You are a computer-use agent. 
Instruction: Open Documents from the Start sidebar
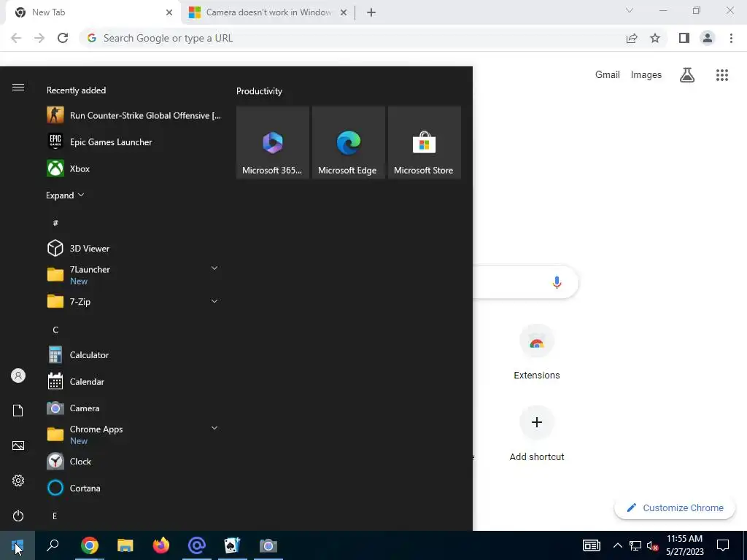tap(18, 411)
